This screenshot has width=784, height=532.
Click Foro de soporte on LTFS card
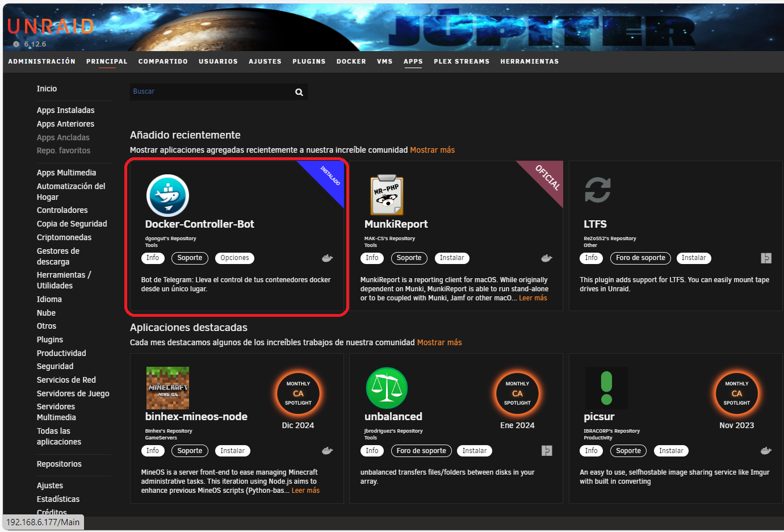[x=640, y=258]
